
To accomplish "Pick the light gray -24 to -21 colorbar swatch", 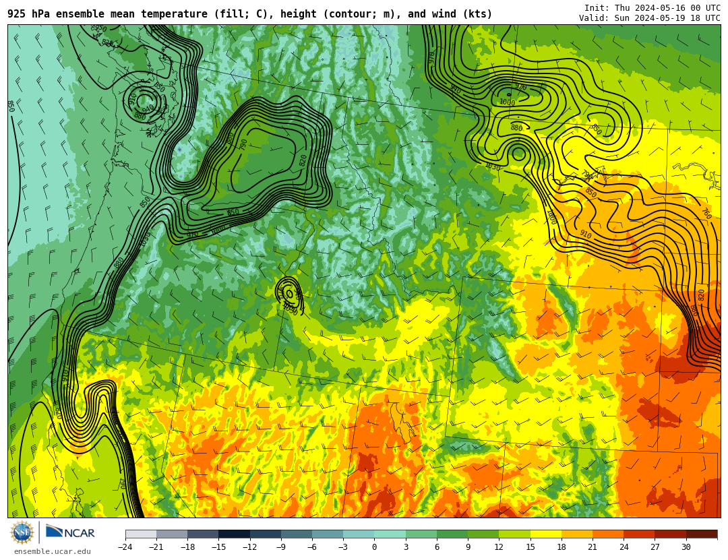I will [x=141, y=534].
